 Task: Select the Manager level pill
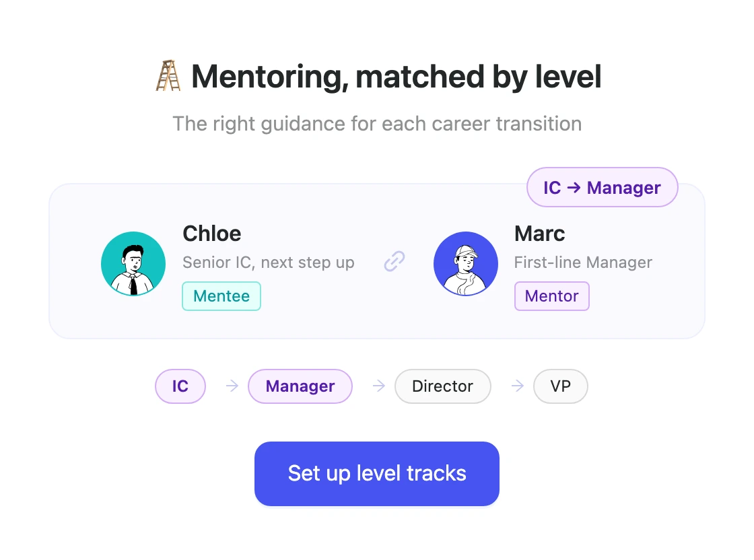pyautogui.click(x=300, y=386)
